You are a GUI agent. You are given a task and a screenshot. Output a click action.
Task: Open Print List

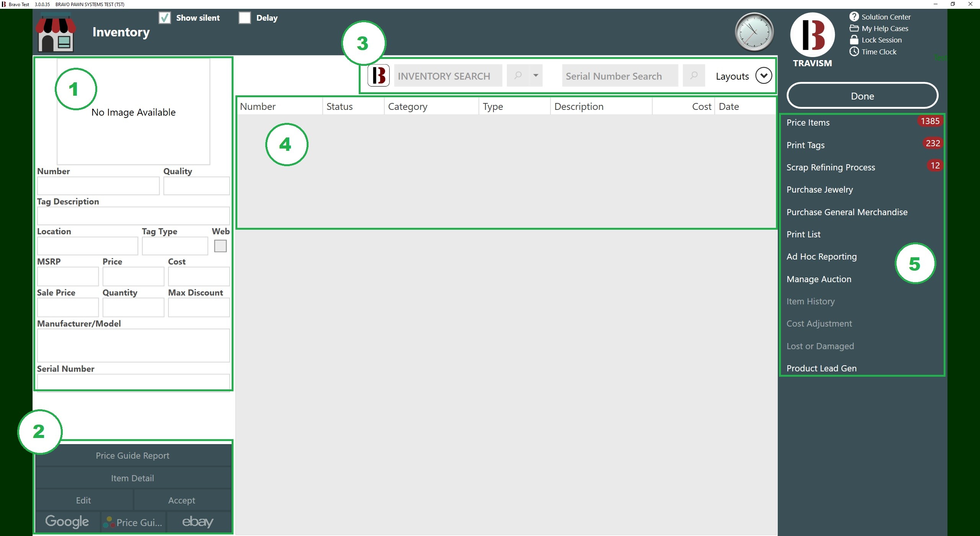(803, 234)
